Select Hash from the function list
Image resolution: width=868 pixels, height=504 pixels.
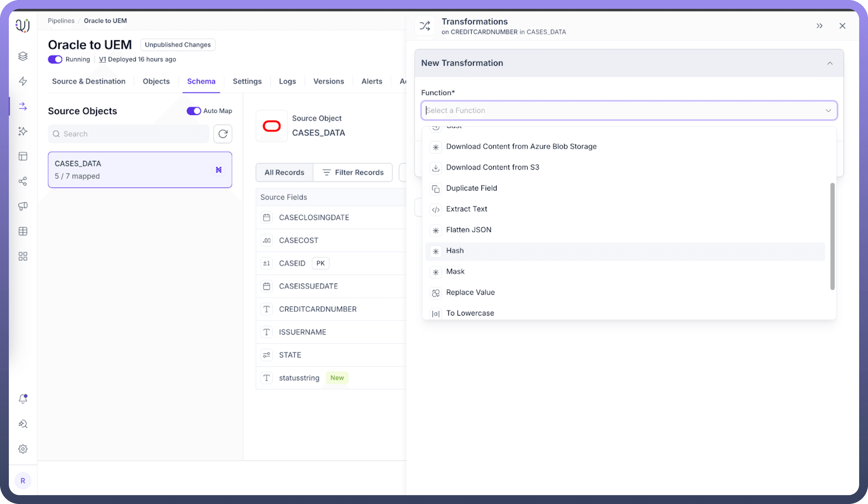455,251
